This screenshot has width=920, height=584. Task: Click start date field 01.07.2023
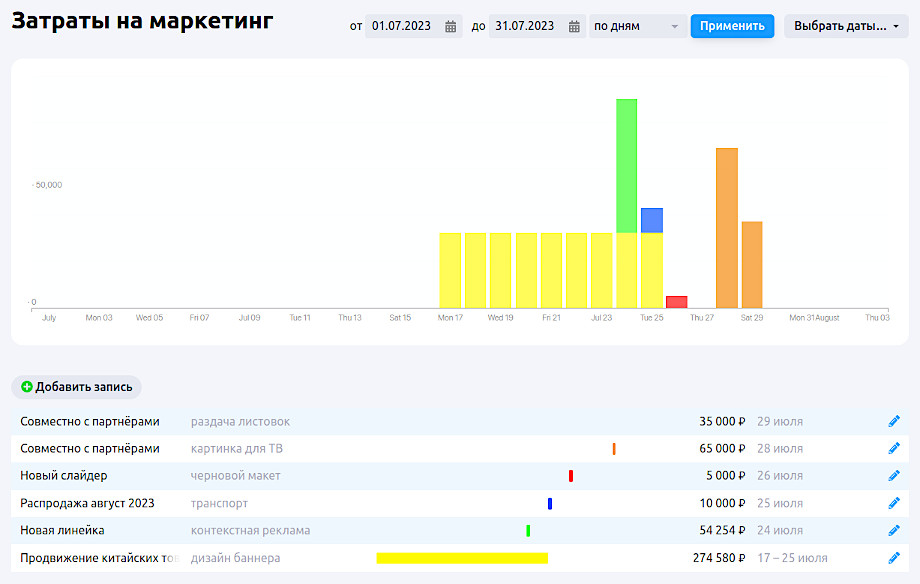pyautogui.click(x=400, y=26)
